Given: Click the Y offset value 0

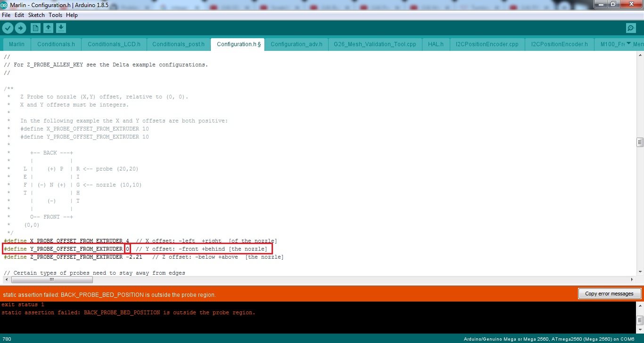Looking at the screenshot, I should point(127,249).
